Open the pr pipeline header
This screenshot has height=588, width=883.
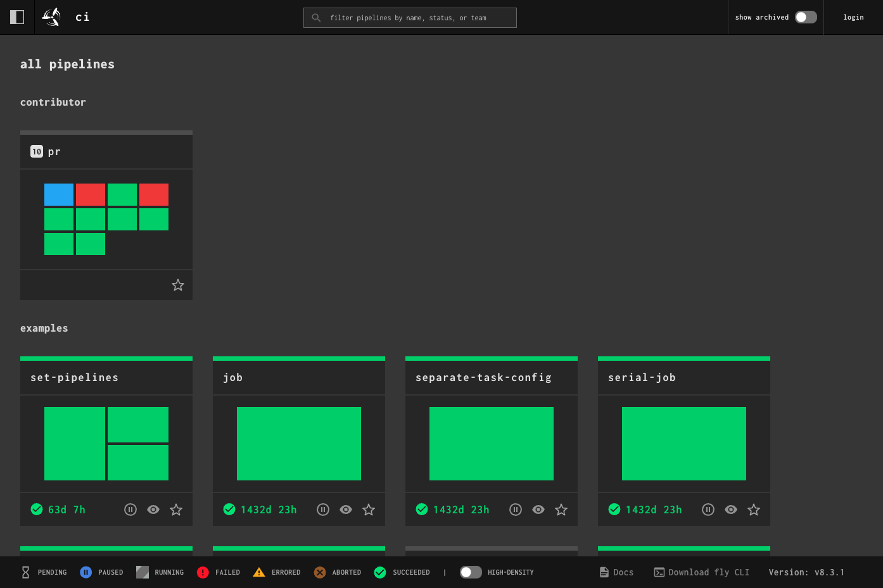(106, 151)
